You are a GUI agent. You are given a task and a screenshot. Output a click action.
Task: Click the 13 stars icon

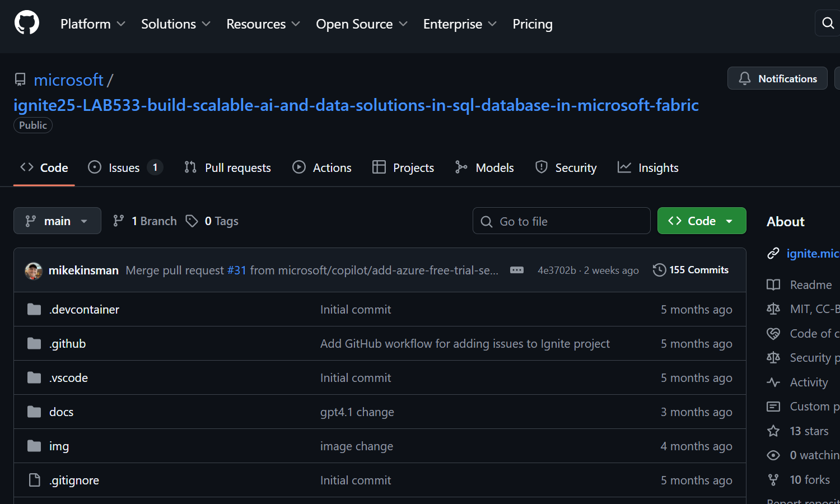[773, 431]
